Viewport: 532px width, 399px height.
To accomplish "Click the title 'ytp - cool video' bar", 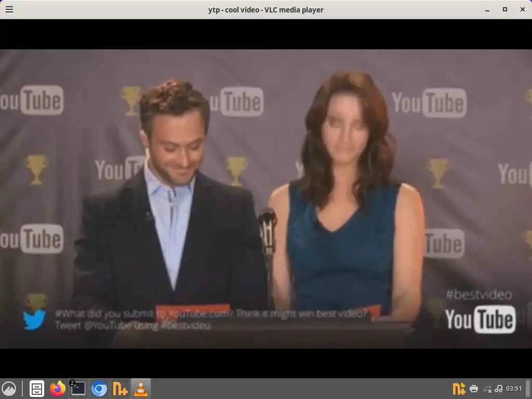I will [266, 10].
